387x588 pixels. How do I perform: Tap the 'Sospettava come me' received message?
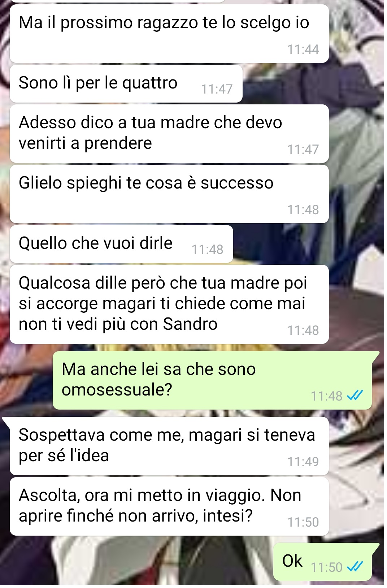[169, 446]
